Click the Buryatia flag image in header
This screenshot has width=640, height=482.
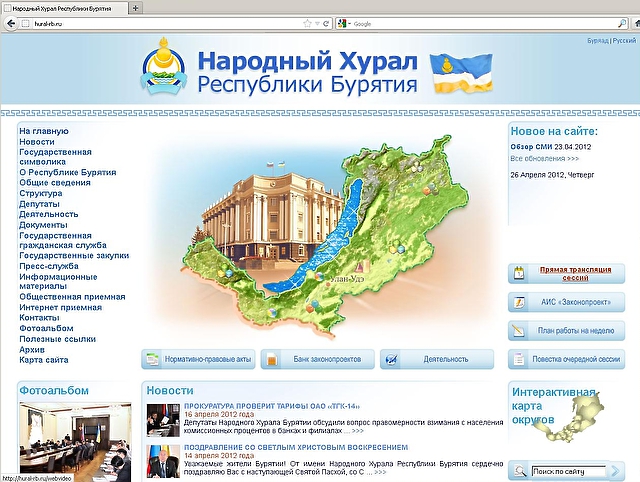click(461, 73)
